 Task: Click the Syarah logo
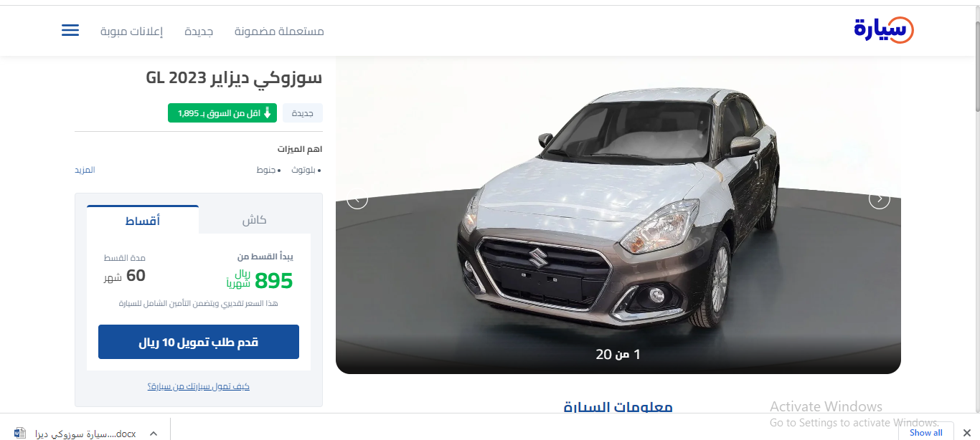(884, 30)
